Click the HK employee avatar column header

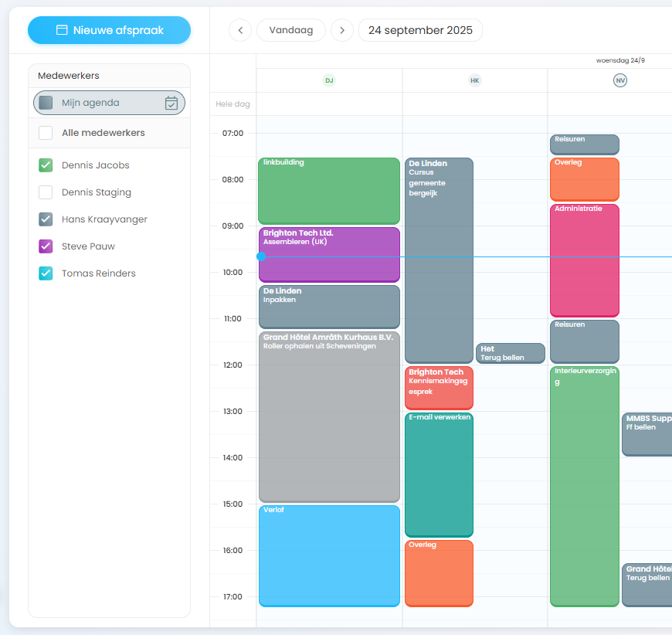point(475,80)
